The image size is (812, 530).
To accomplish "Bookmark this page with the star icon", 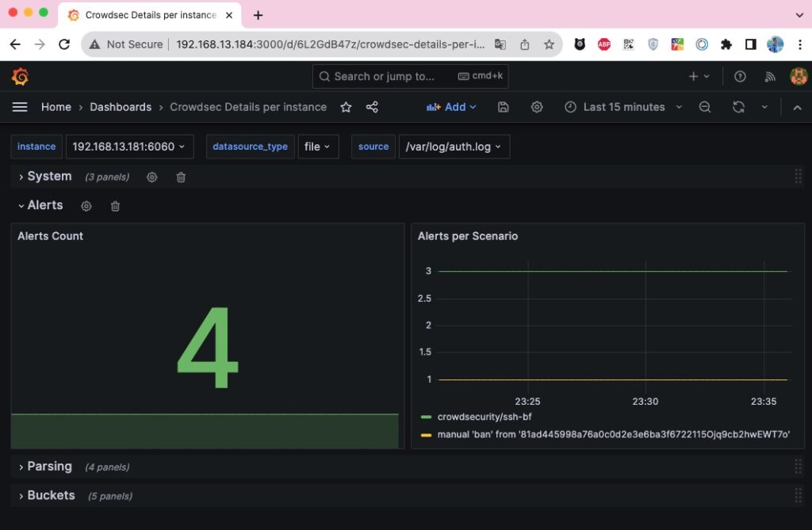I will 549,44.
